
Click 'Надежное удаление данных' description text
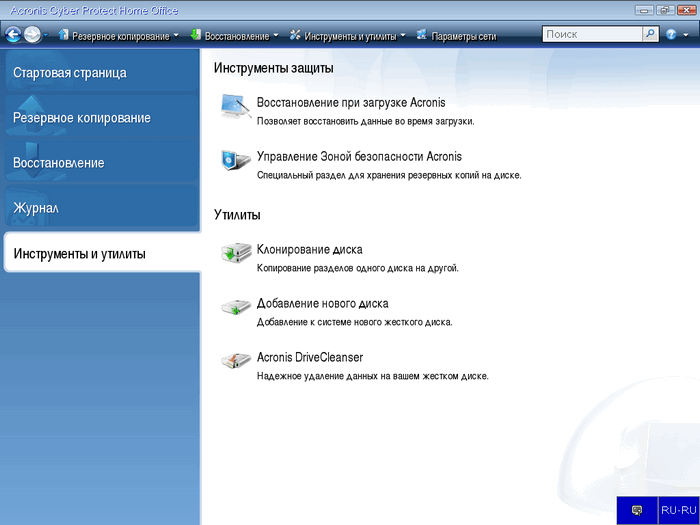373,376
